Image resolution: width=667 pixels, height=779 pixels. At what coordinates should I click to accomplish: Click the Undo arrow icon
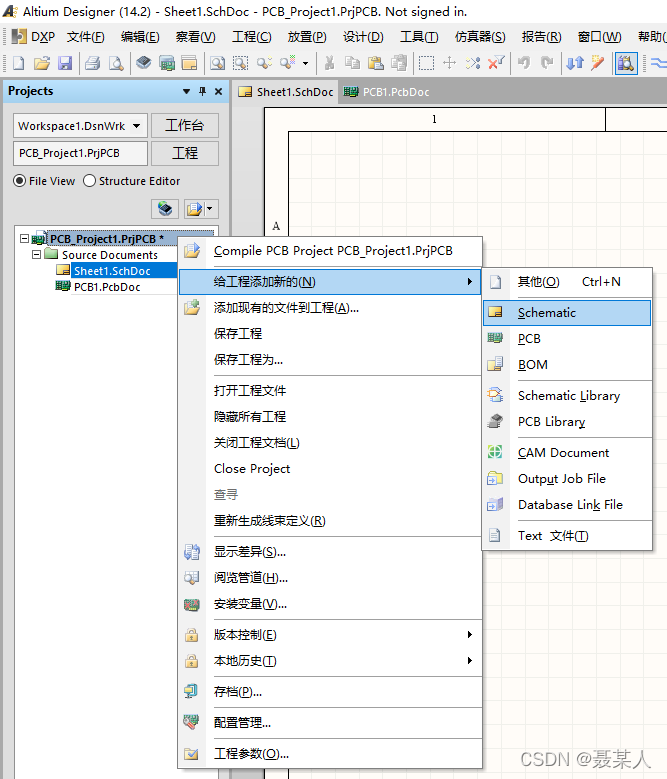point(523,63)
